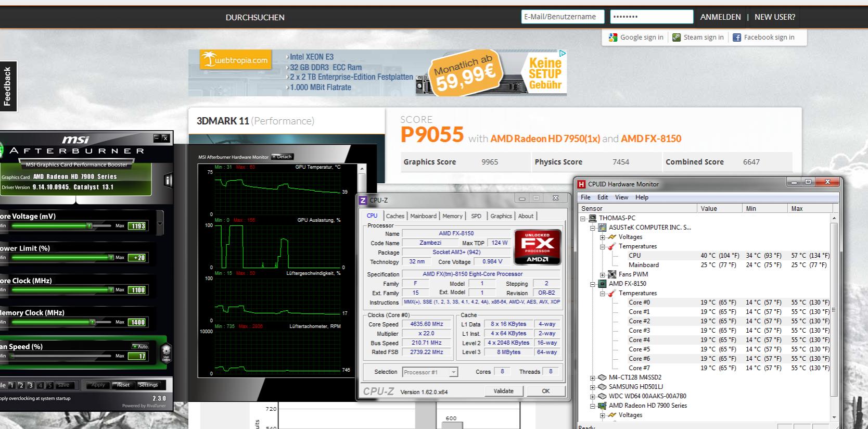Adjust the Power Limit slider handle
The height and width of the screenshot is (429, 868).
click(x=111, y=258)
